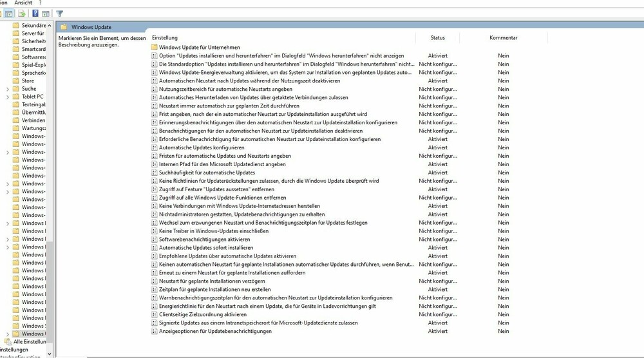Select 'Suchhäufigkeit für automatische Updates' policy
This screenshot has height=358, width=644.
coord(207,173)
